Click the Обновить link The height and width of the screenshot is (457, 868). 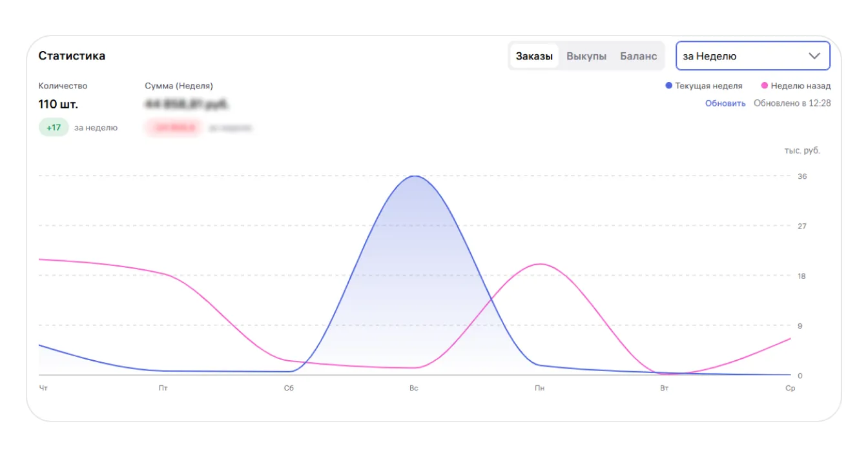point(725,103)
